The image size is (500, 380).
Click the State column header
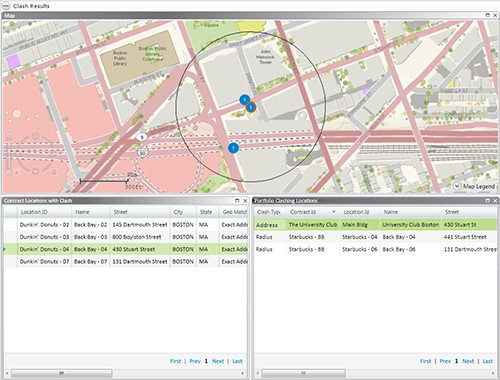tap(206, 212)
